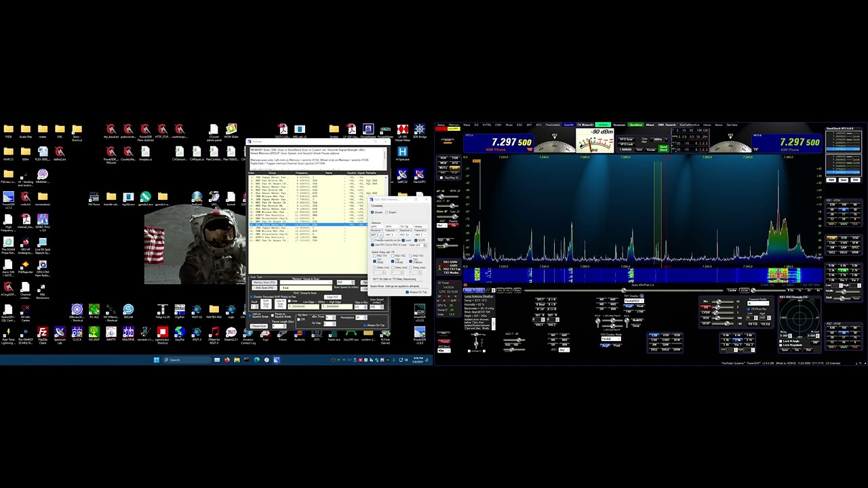Screen dimensions: 868x488
Task: Select the Expert complexity radio button
Action: coord(387,212)
